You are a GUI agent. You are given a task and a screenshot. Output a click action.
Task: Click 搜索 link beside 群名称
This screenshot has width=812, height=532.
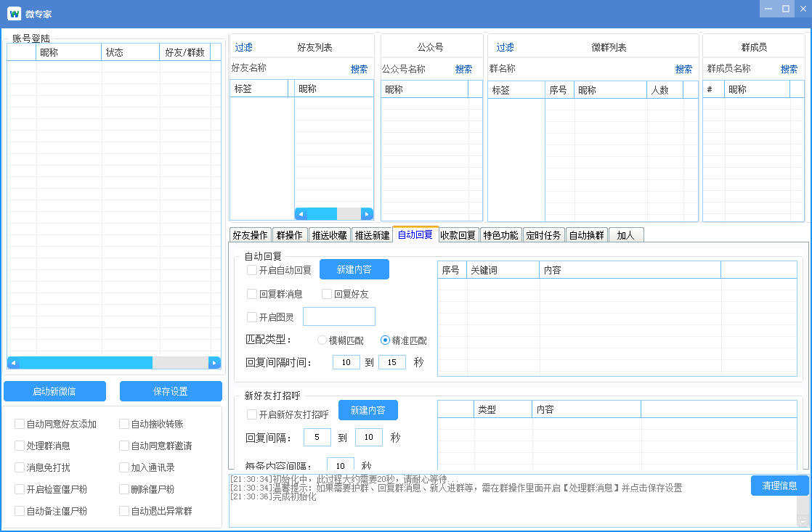pyautogui.click(x=683, y=69)
